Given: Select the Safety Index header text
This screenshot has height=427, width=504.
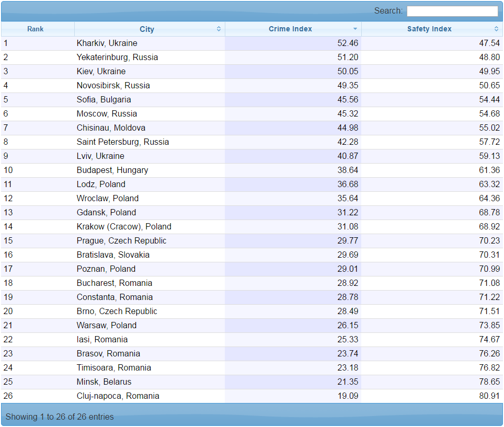Looking at the screenshot, I should [429, 29].
